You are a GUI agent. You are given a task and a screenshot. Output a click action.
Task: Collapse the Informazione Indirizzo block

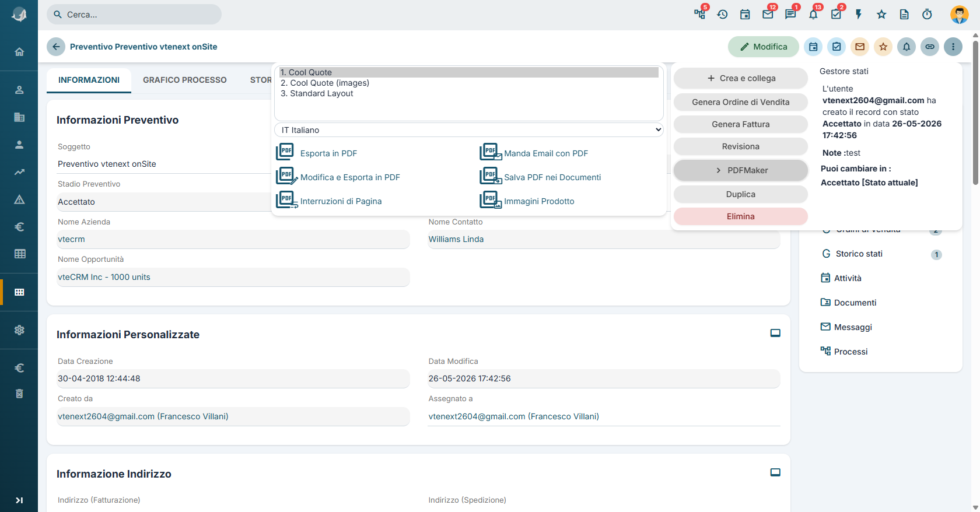tap(775, 472)
